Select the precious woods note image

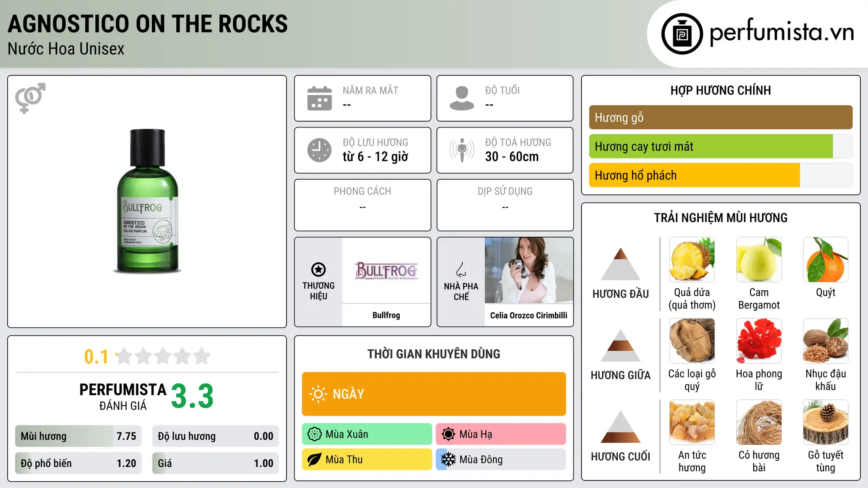[x=692, y=341]
